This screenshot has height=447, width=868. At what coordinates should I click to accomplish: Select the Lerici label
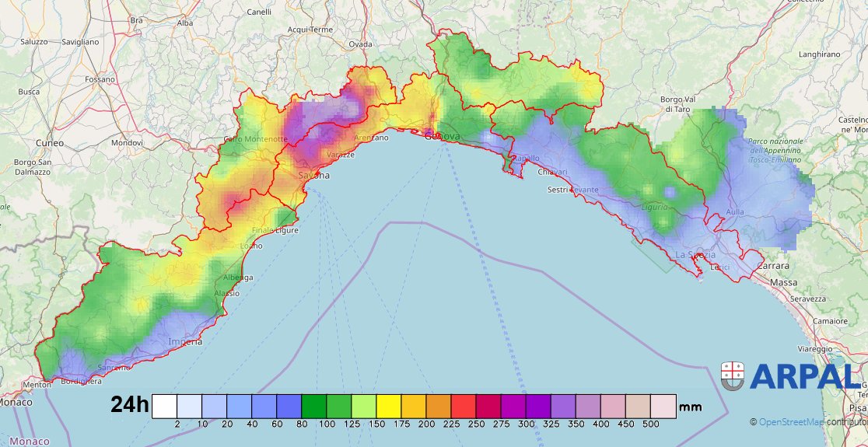719,267
